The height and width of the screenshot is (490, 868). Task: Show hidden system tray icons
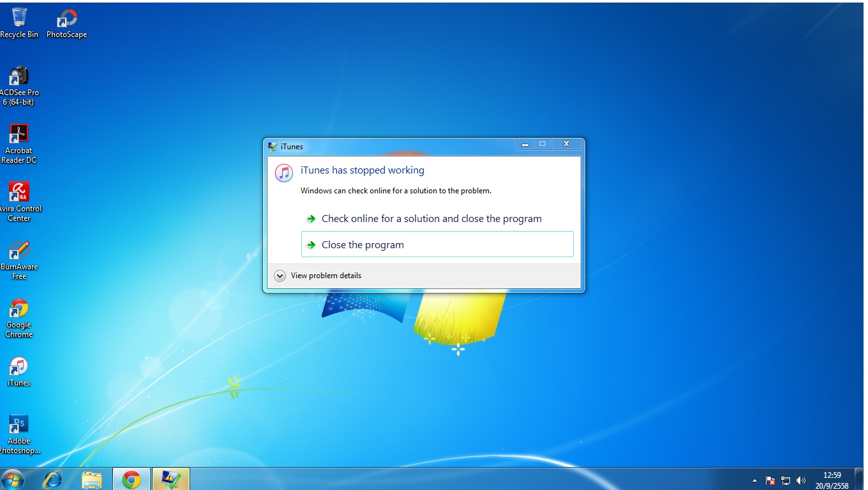(755, 480)
